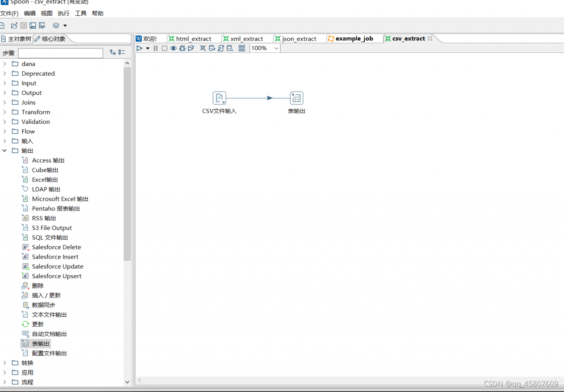The height and width of the screenshot is (392, 564).
Task: Close the csv_extract tab
Action: [x=430, y=39]
